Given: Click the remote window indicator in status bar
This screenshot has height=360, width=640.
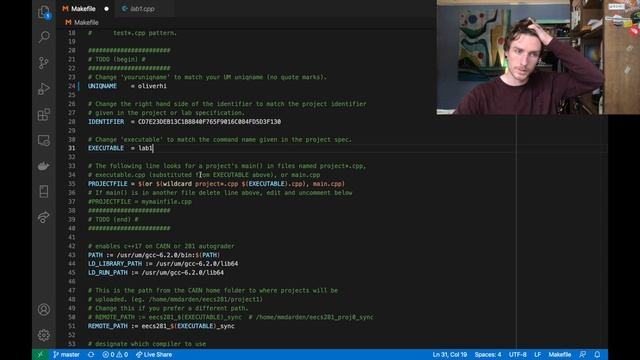Looking at the screenshot, I should pos(40,355).
